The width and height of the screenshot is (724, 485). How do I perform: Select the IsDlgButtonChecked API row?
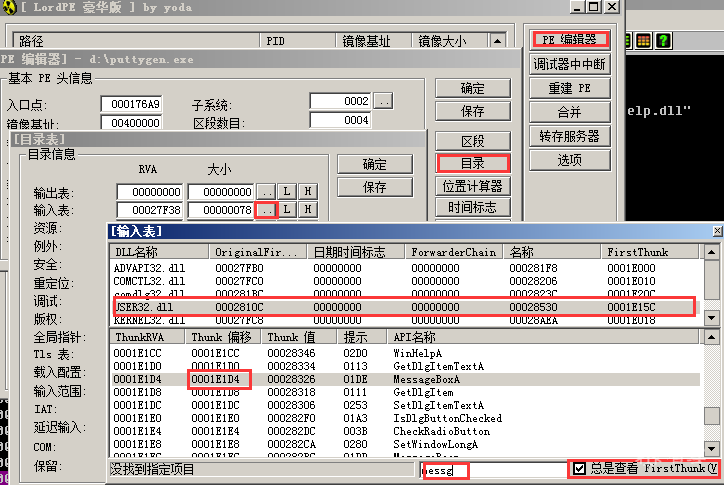point(405,418)
